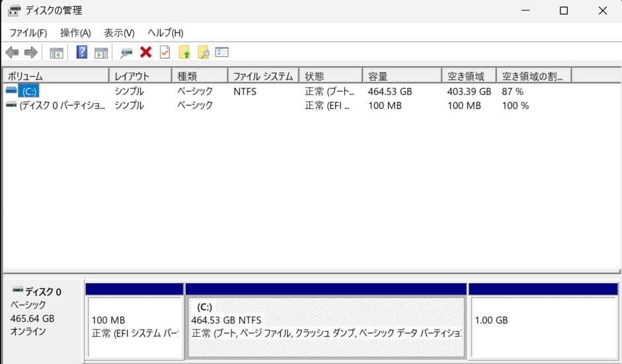The width and height of the screenshot is (622, 364).
Task: Click the connect/refresh disk icon in toolbar
Action: pyautogui.click(x=126, y=52)
